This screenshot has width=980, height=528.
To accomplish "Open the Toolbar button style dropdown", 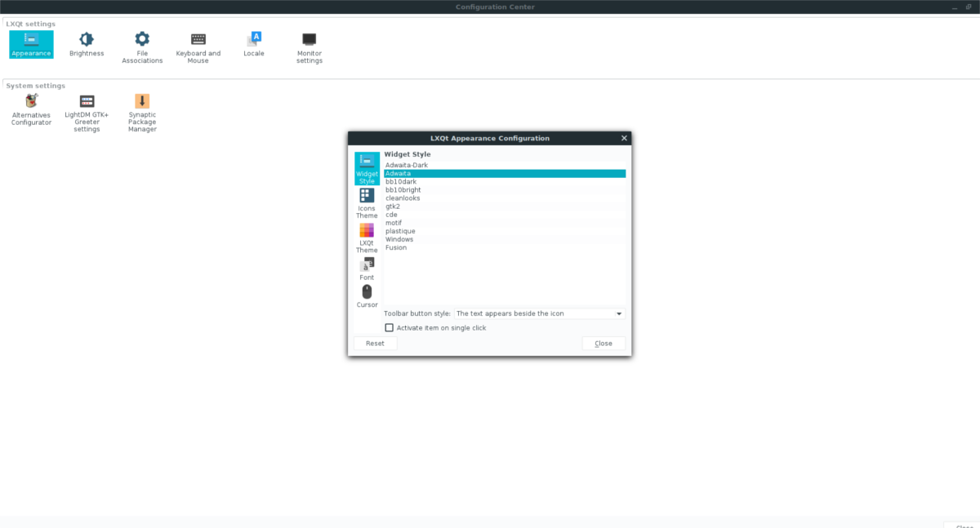I will [539, 313].
